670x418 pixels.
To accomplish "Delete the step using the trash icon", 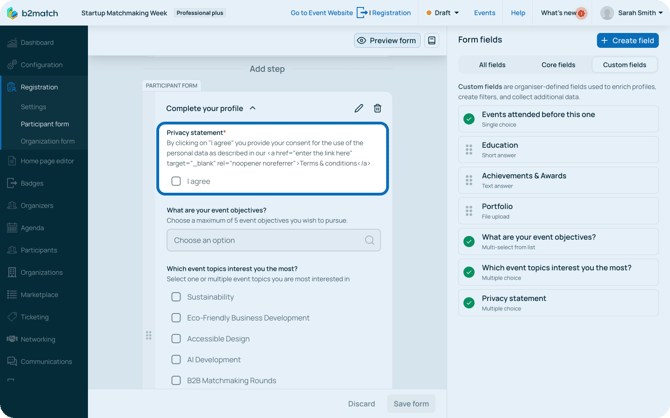I will (377, 108).
